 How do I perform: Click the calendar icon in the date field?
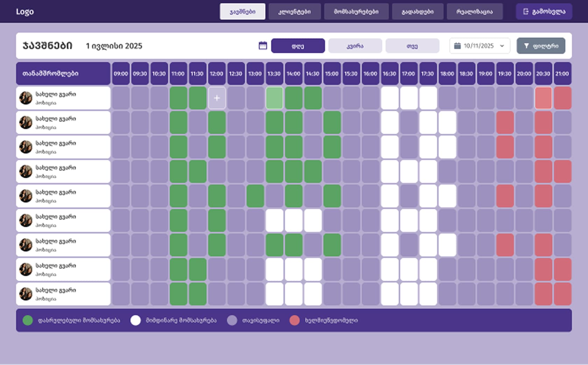[457, 46]
